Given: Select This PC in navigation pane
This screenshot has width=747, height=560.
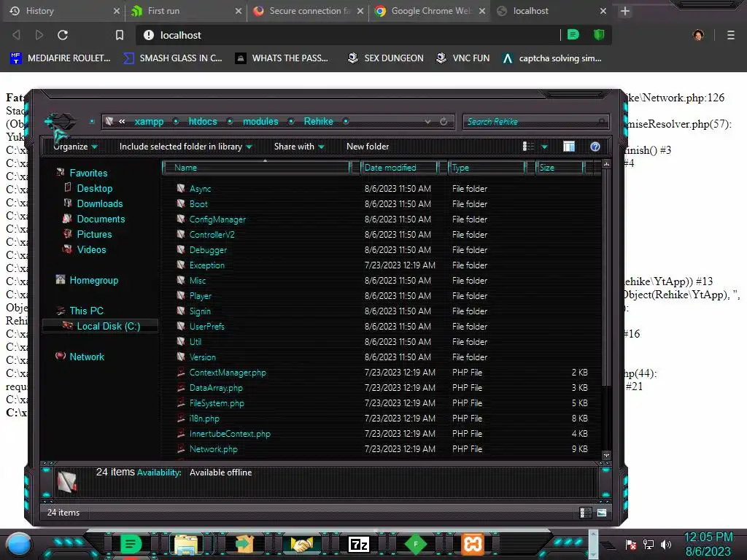Looking at the screenshot, I should 86,311.
